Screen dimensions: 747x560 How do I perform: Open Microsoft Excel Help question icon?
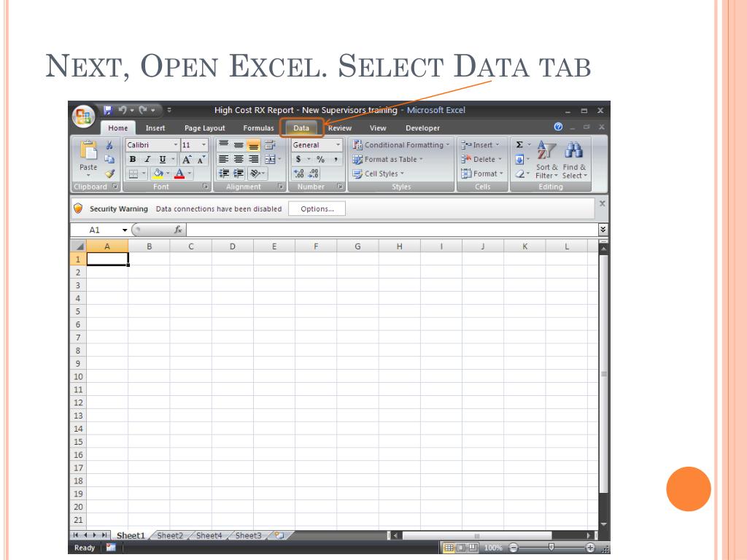click(558, 127)
